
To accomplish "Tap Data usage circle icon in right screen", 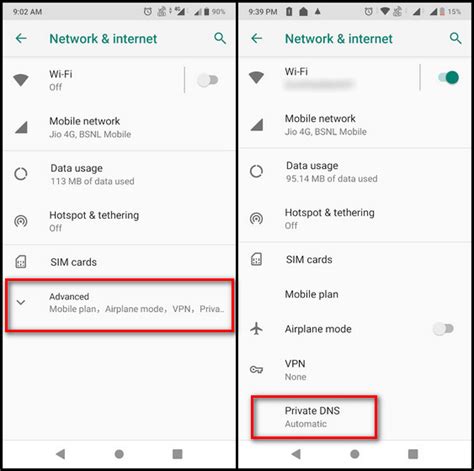I will click(x=256, y=171).
